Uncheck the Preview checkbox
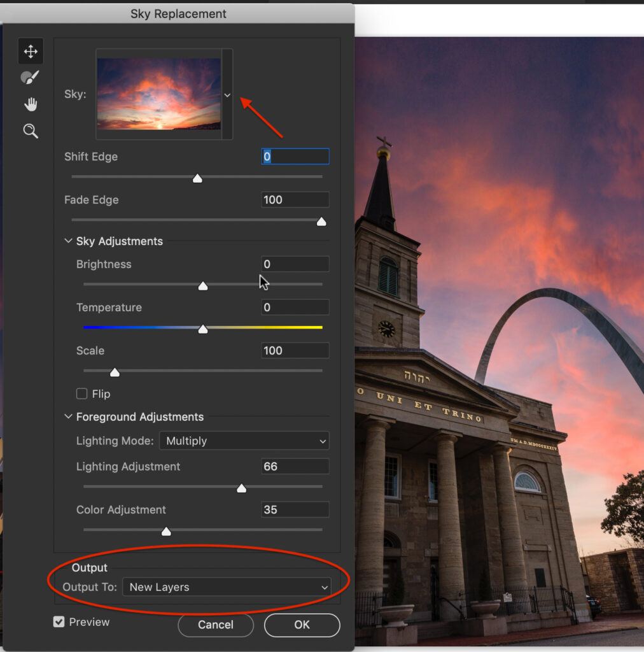 tap(59, 622)
